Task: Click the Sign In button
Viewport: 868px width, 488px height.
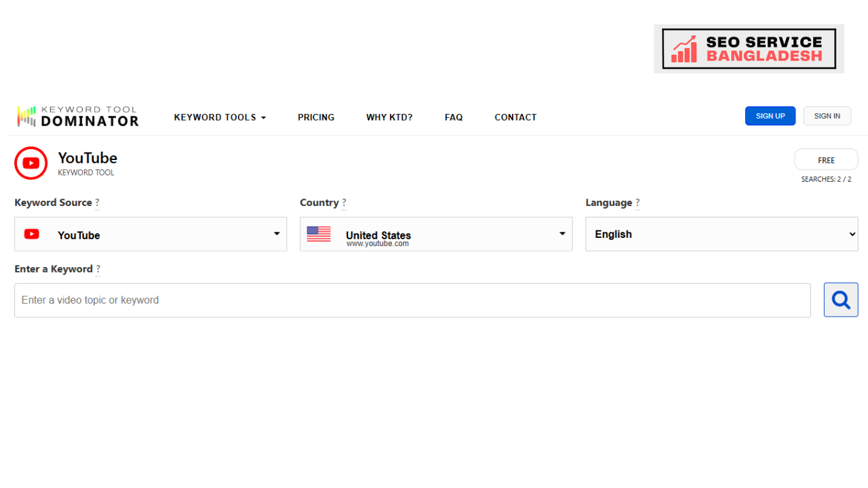Action: (x=827, y=116)
